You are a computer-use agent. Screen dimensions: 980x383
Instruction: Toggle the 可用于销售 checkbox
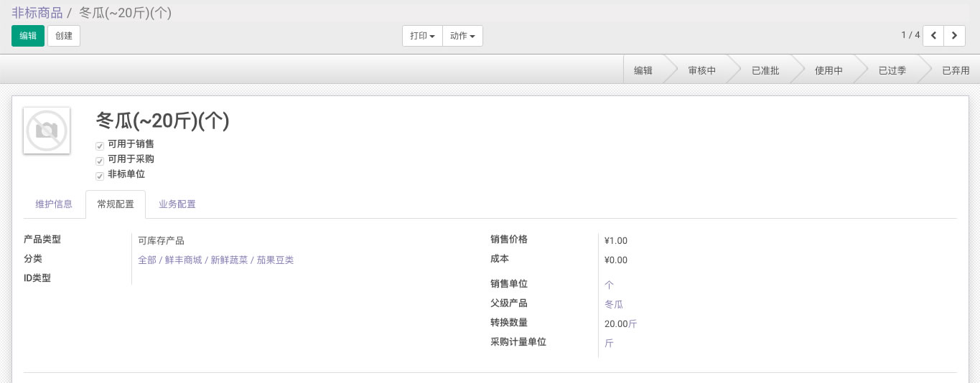100,146
